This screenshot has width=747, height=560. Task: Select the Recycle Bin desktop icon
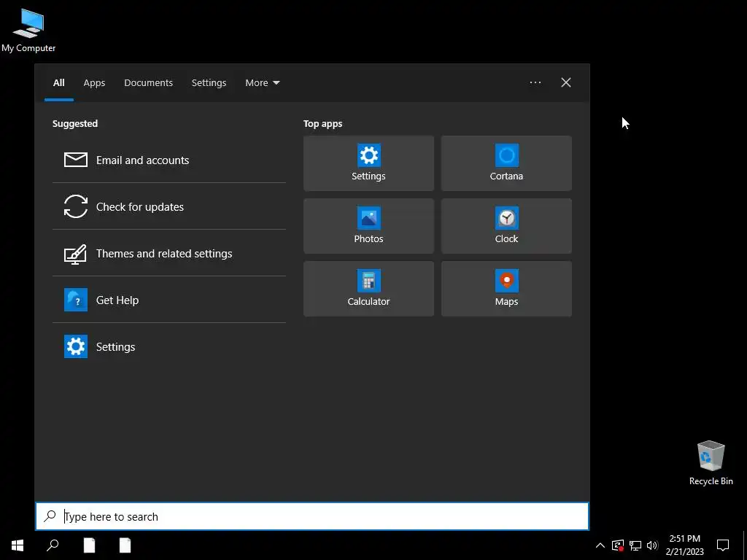pos(711,463)
